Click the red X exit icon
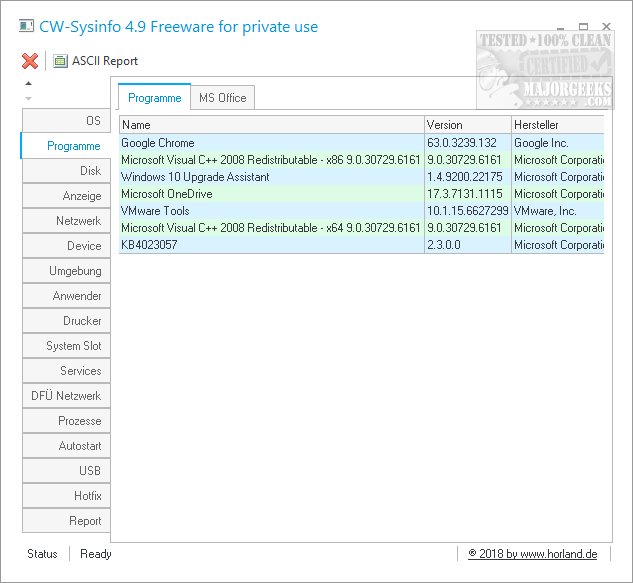The width and height of the screenshot is (633, 583). (x=29, y=61)
